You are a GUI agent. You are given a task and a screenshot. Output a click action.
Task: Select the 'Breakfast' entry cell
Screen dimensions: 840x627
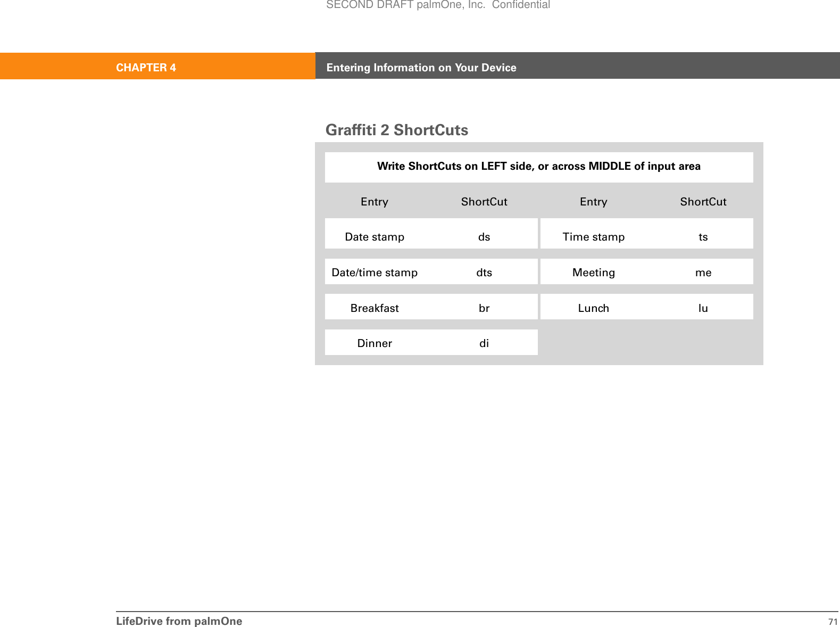tap(375, 308)
